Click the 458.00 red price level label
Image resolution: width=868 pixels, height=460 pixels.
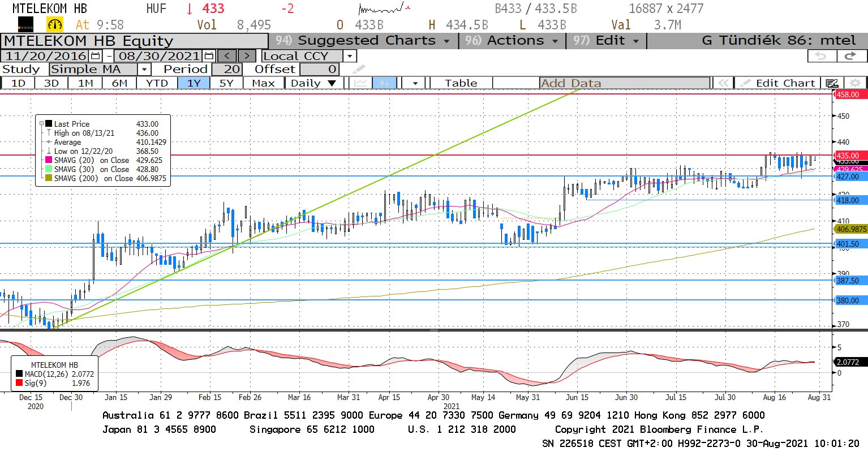[851, 94]
